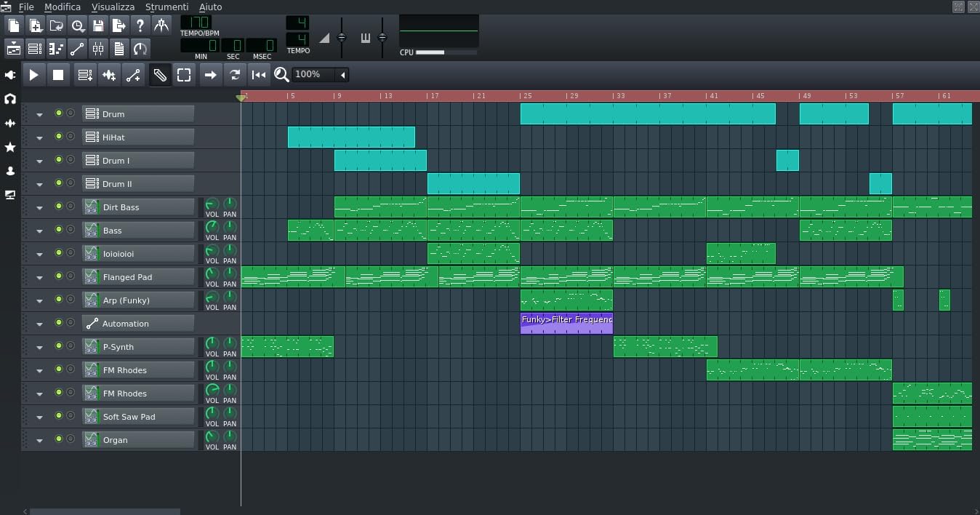980x515 pixels.
Task: Mute the Drum track
Action: click(x=59, y=113)
